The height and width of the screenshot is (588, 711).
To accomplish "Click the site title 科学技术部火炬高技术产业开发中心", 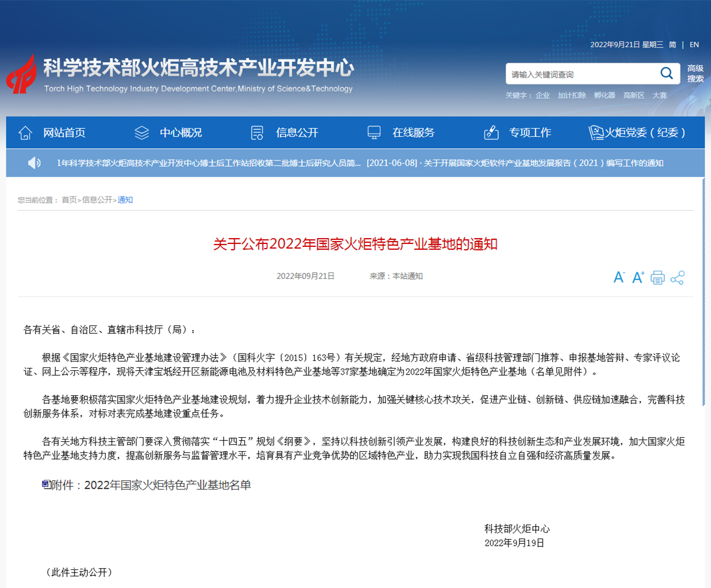I will click(199, 68).
